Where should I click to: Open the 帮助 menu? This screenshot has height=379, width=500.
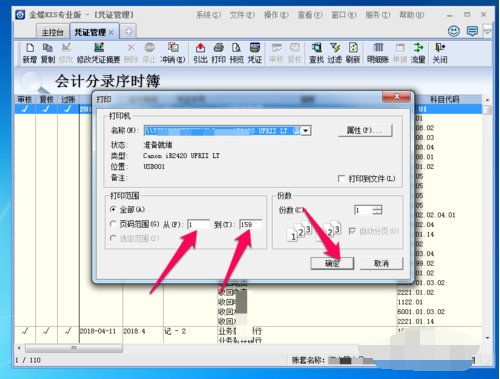412,15
